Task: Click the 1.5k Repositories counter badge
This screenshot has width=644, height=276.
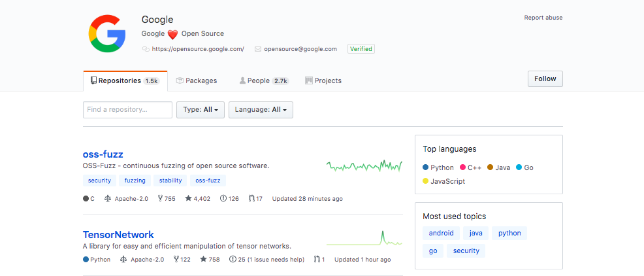Action: [151, 81]
